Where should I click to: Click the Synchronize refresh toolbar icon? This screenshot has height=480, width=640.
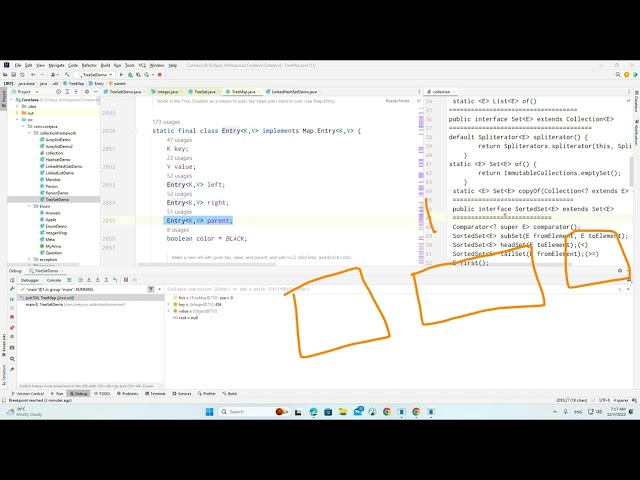(22, 75)
